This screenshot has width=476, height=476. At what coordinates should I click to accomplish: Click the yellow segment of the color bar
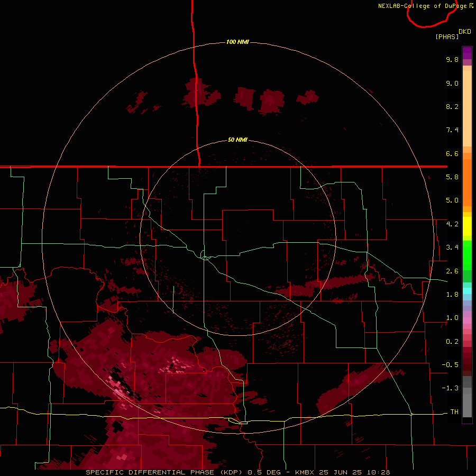pos(467,226)
